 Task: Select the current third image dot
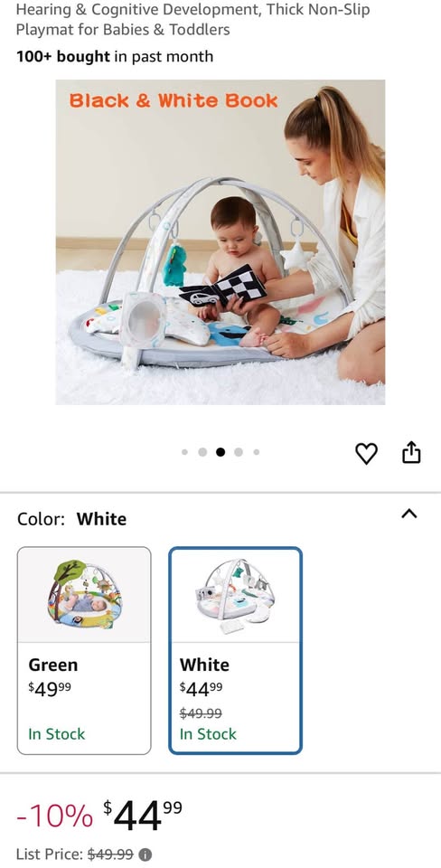(220, 452)
